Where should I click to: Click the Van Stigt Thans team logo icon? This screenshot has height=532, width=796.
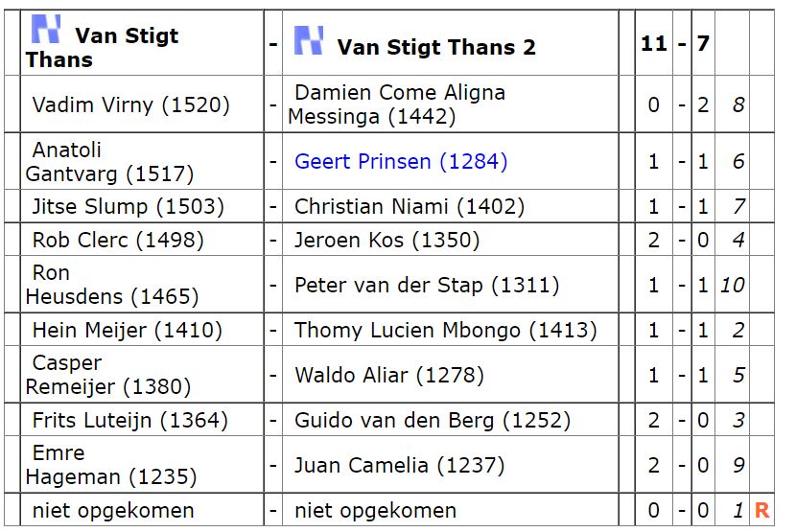tap(46, 29)
